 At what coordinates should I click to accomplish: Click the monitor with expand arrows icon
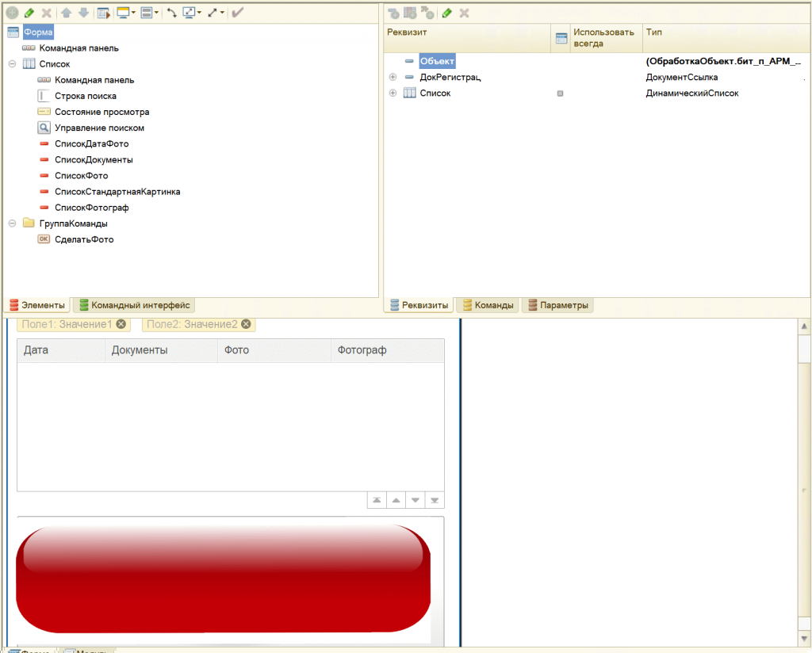pos(189,13)
